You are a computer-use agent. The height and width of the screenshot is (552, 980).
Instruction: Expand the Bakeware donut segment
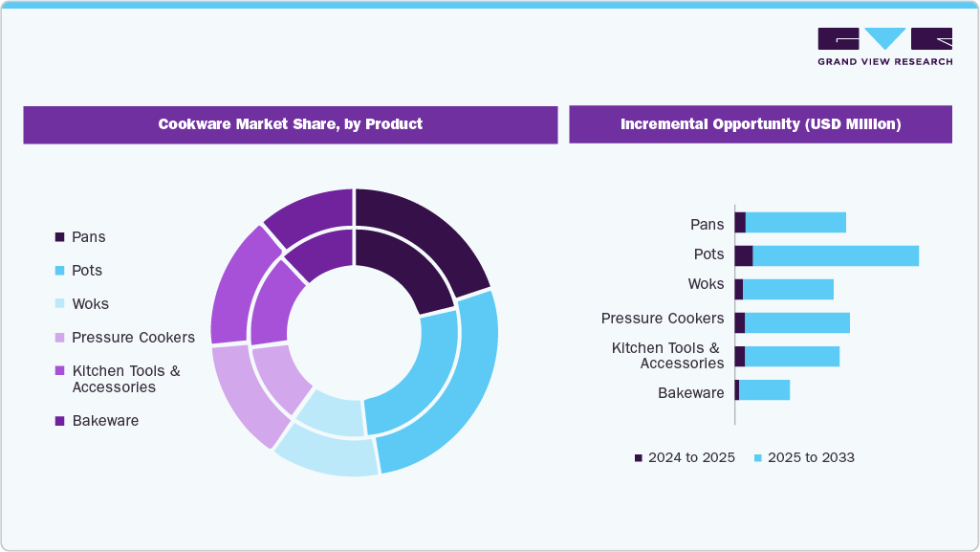pos(316,206)
